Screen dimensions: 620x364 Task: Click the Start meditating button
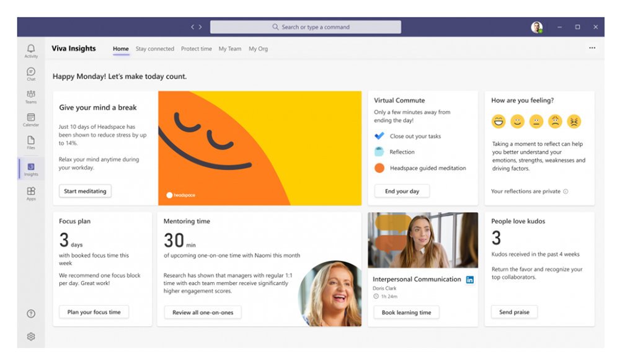click(x=85, y=191)
